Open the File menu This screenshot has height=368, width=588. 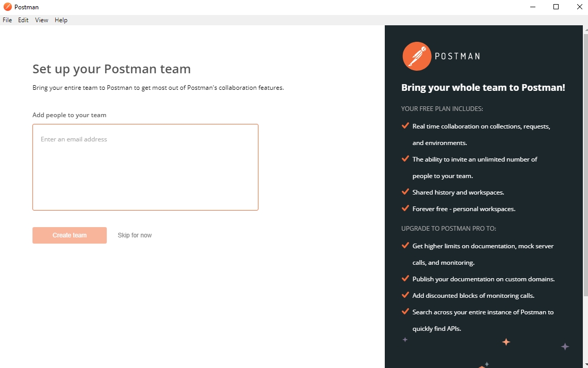[x=7, y=20]
